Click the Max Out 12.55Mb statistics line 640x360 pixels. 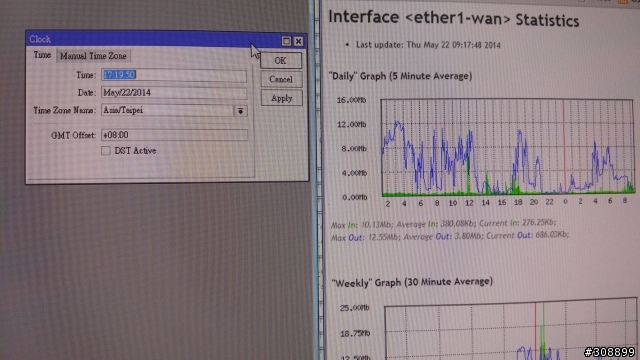[450, 236]
